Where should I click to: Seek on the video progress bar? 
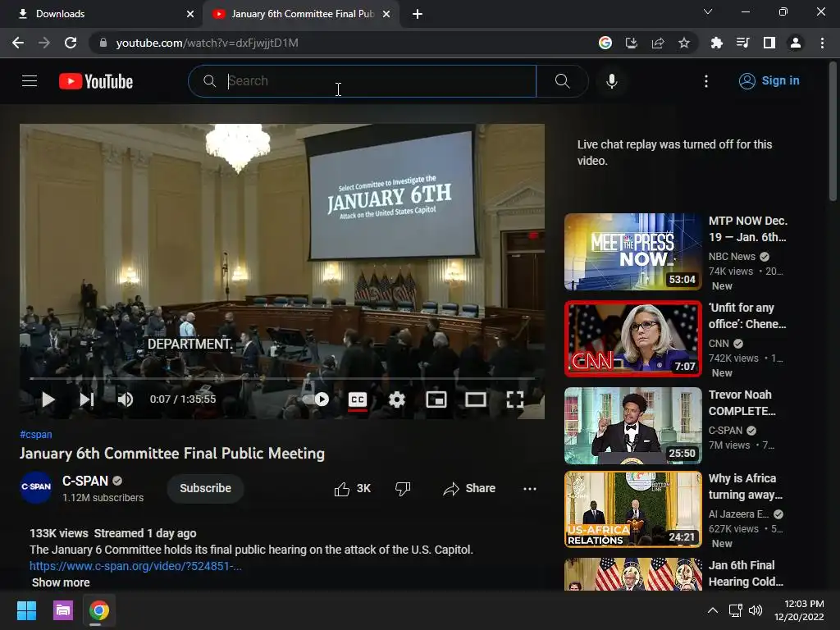coord(282,378)
